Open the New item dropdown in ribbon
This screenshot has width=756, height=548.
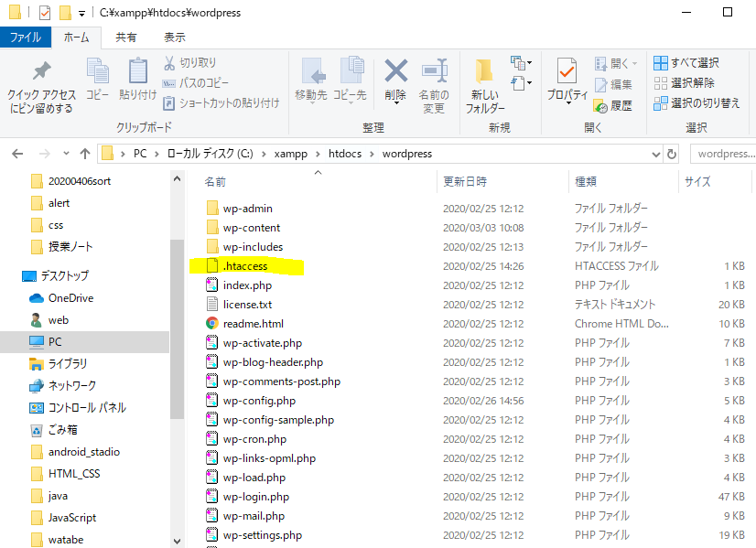click(x=521, y=62)
